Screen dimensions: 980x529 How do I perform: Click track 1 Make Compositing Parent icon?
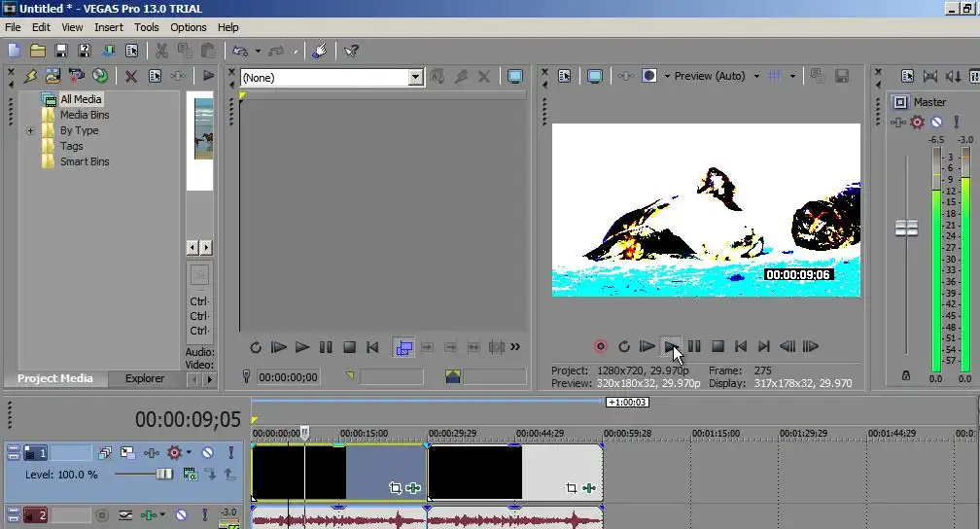(229, 476)
